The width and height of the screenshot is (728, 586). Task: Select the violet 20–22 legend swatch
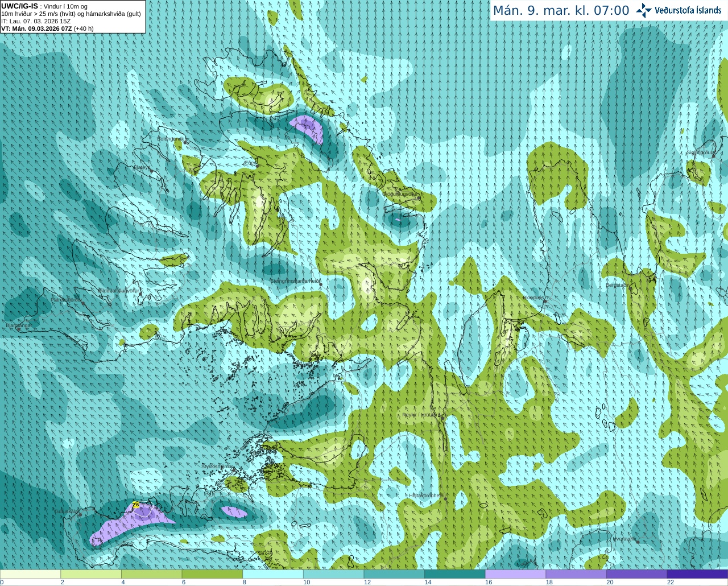click(x=637, y=574)
